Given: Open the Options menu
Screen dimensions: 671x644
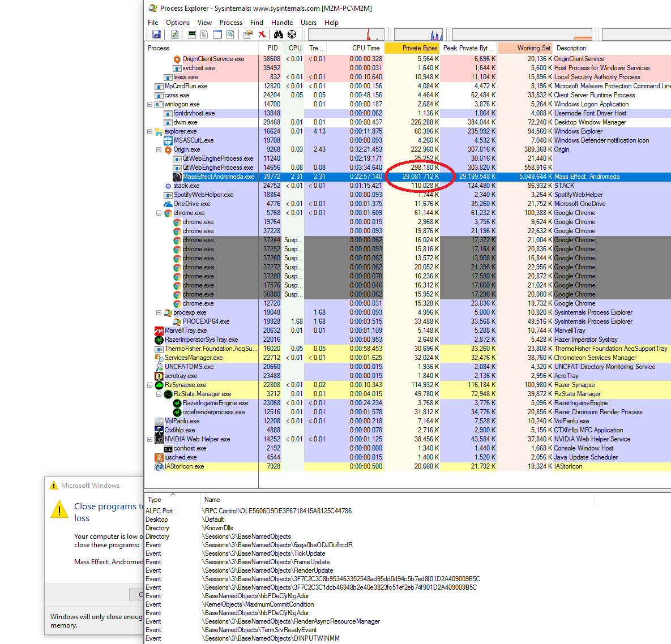Looking at the screenshot, I should [x=178, y=23].
